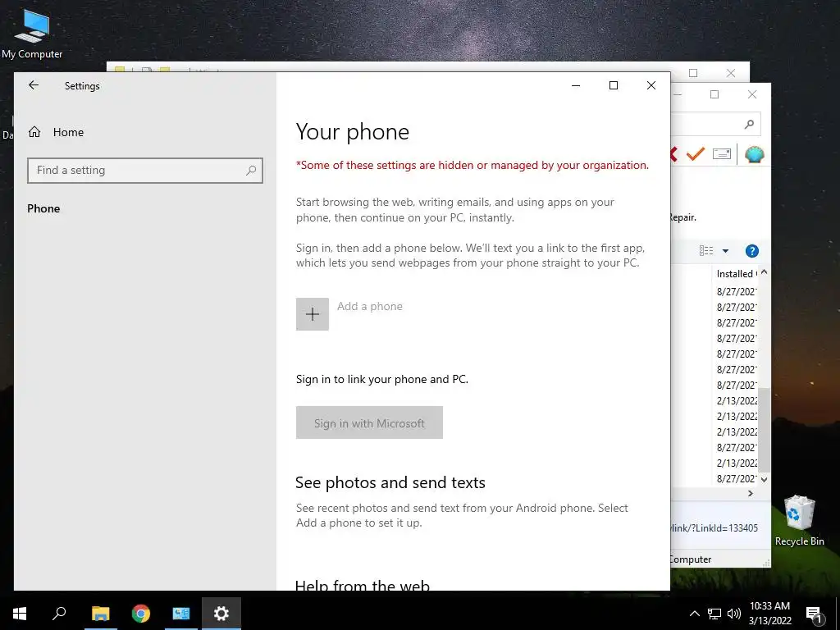Go back using the Settings back arrow
This screenshot has height=630, width=840.
coord(34,85)
